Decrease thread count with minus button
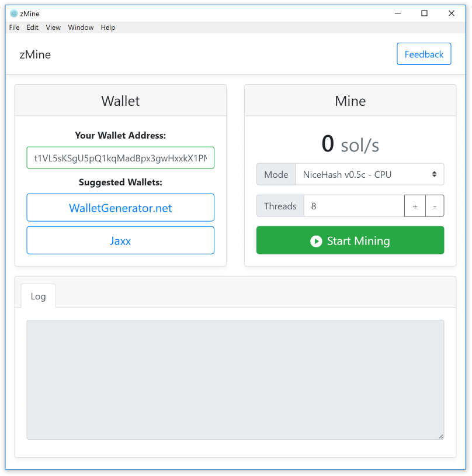The width and height of the screenshot is (472, 476). click(435, 206)
